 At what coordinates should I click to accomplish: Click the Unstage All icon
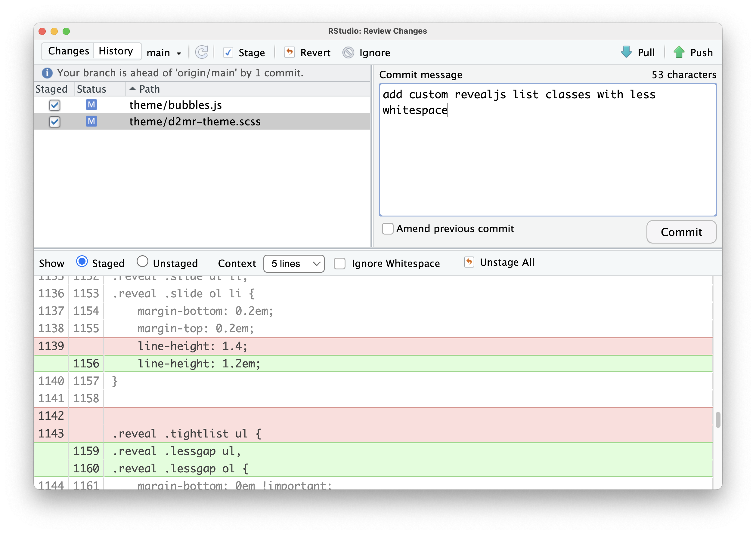pos(469,262)
